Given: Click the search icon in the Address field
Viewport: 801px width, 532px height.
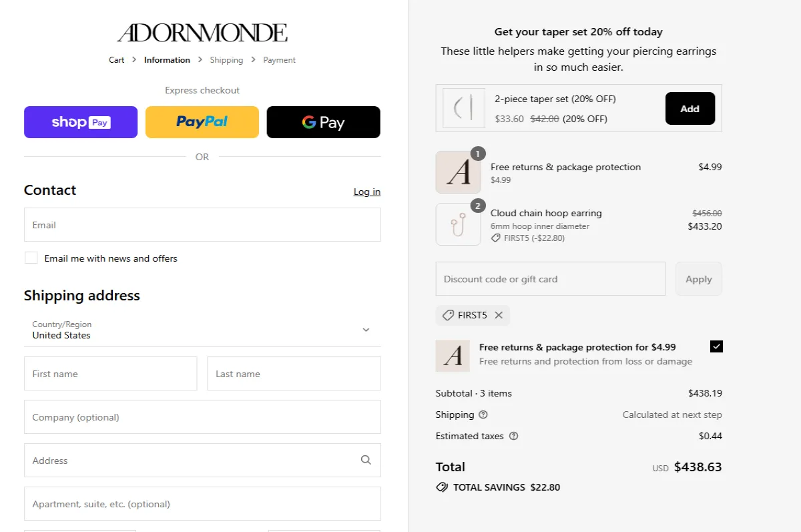Looking at the screenshot, I should pos(366,460).
